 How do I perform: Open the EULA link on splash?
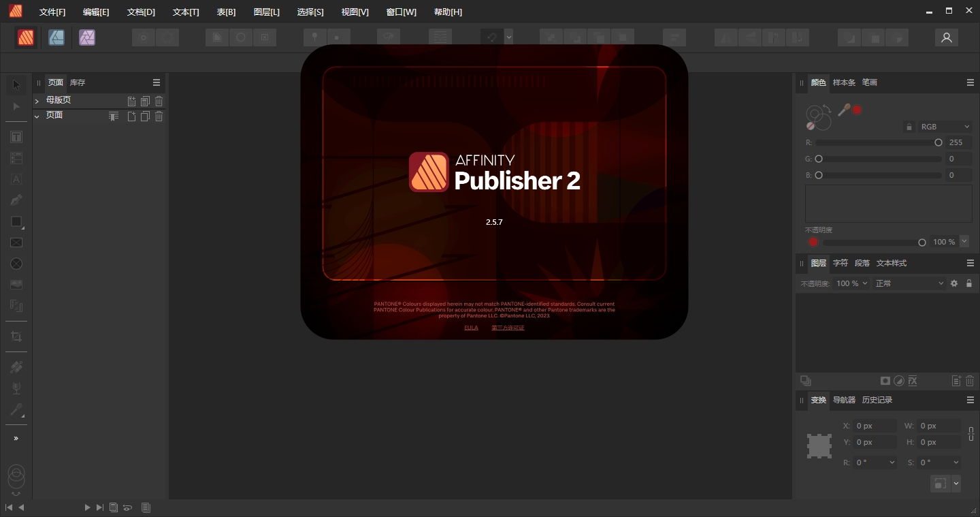471,328
